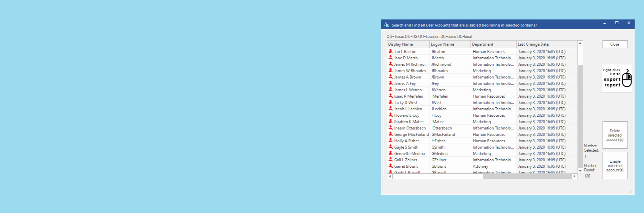Click user icon for Holly A Fisher
This screenshot has width=644, height=213.
(x=391, y=141)
